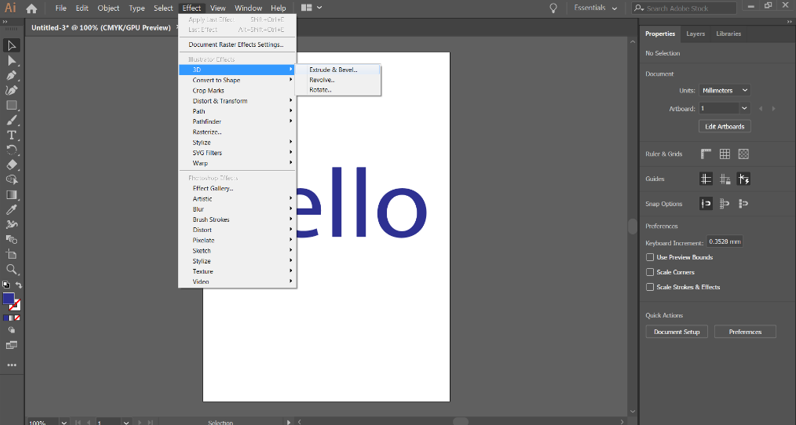Select the Puppet Warp tool
This screenshot has width=796, height=425.
(12, 224)
